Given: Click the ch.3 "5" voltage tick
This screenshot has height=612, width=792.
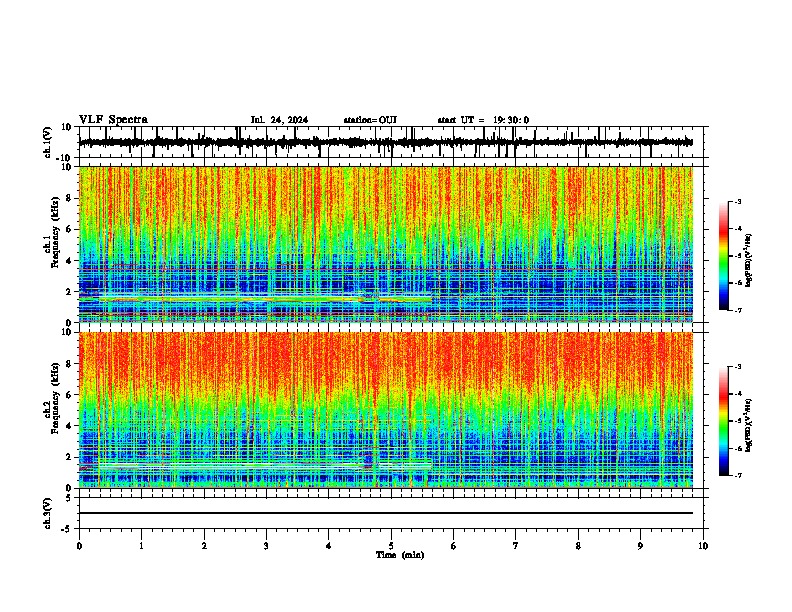Looking at the screenshot, I should 69,498.
